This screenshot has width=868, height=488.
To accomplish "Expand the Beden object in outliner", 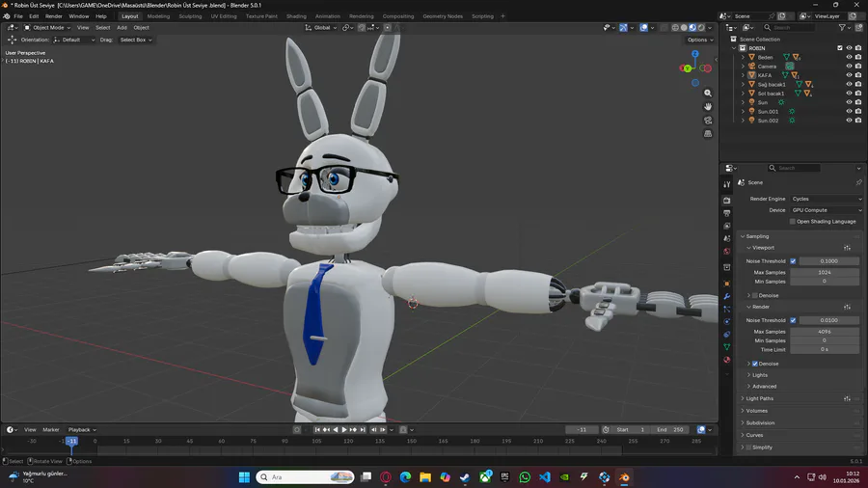I will (744, 57).
